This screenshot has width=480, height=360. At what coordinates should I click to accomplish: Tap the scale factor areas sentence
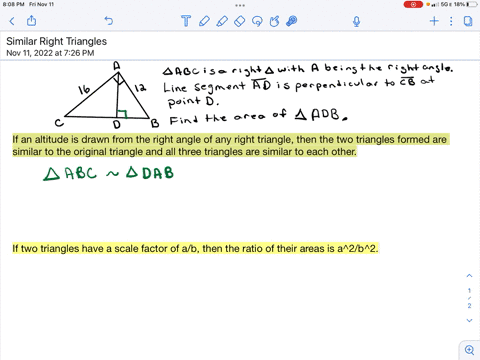[195, 248]
